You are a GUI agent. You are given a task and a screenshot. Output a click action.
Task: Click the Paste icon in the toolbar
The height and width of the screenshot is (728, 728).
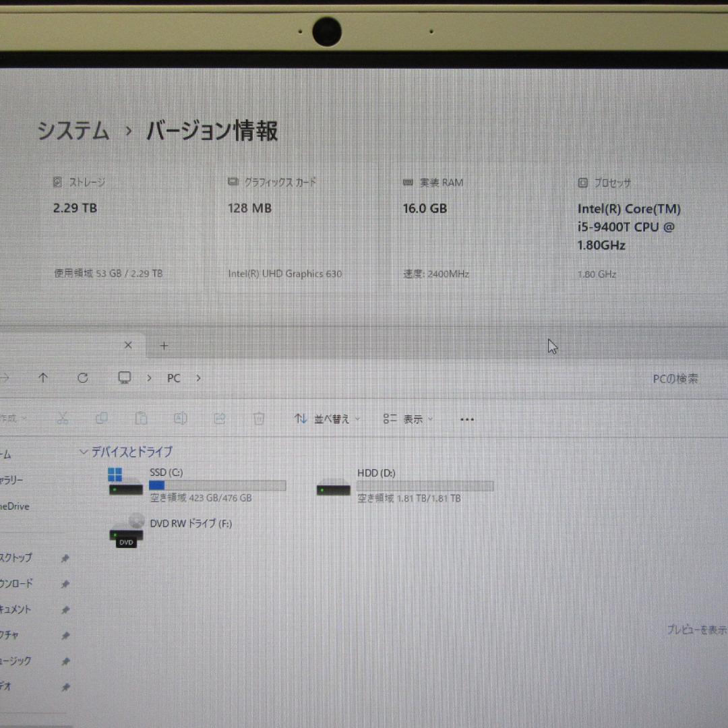coord(142,418)
